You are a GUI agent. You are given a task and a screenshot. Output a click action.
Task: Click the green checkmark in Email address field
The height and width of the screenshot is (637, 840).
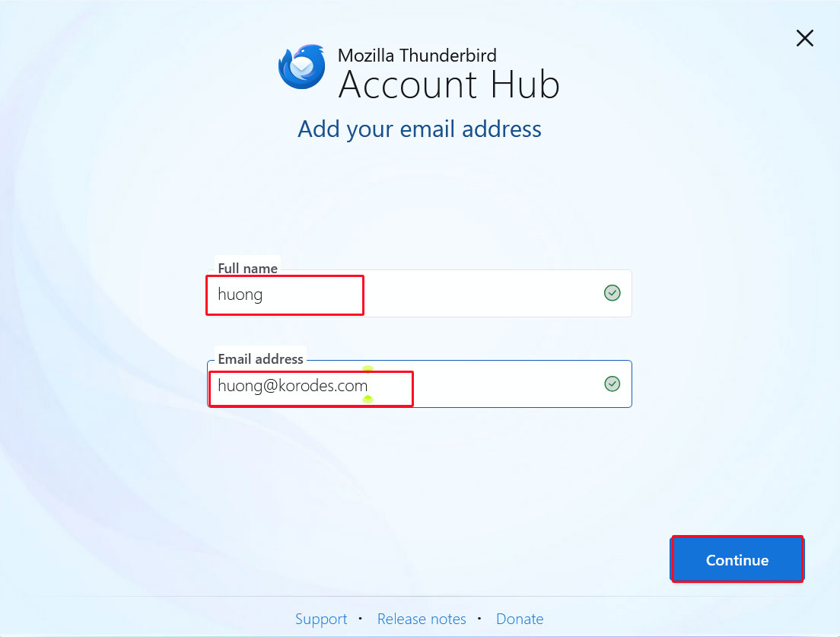click(x=612, y=384)
